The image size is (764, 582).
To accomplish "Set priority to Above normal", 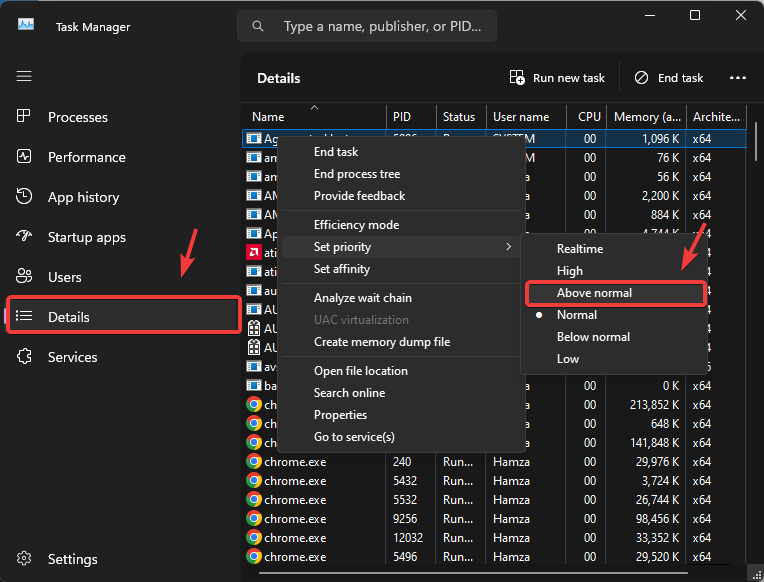I will click(594, 293).
